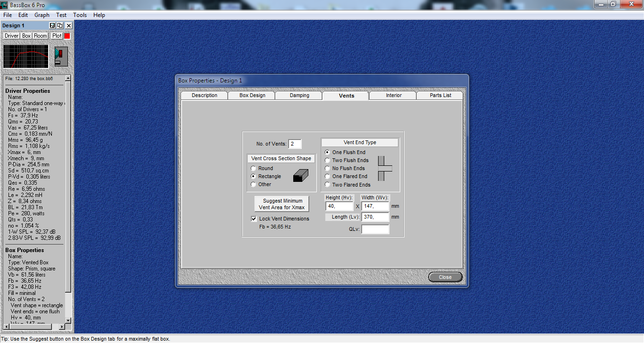Switch to the Damping tab
This screenshot has width=644, height=343.
click(299, 95)
